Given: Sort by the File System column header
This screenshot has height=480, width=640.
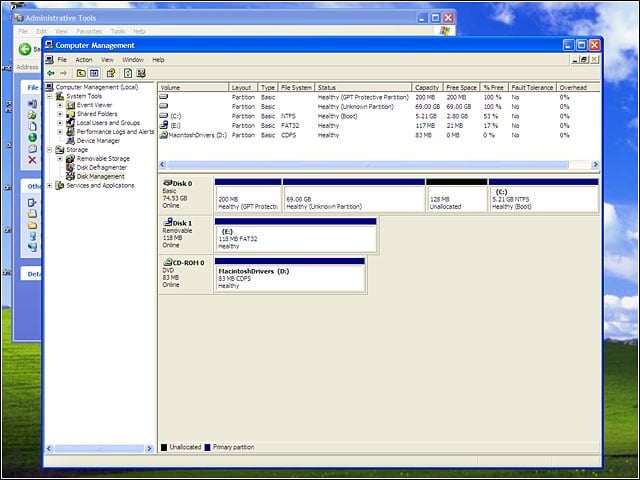Looking at the screenshot, I should 296,87.
